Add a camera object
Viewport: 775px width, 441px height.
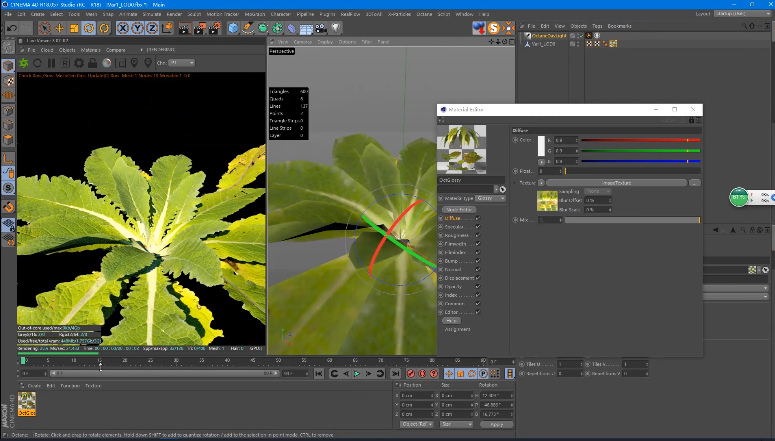coord(321,28)
